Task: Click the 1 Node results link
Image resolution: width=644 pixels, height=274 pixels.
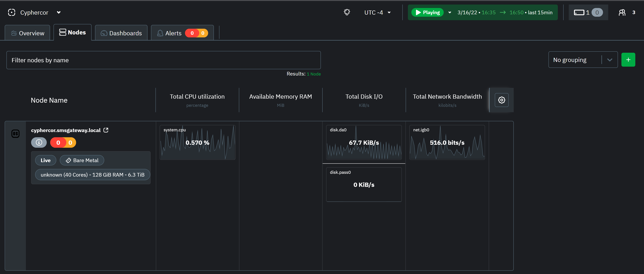Action: tap(314, 74)
